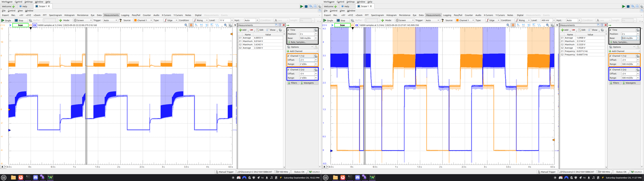Screen dimensions: 644x181
Task: Toggle Channel 1 (1±) checkbox in the 11:27 PM window
Action: [610, 56]
